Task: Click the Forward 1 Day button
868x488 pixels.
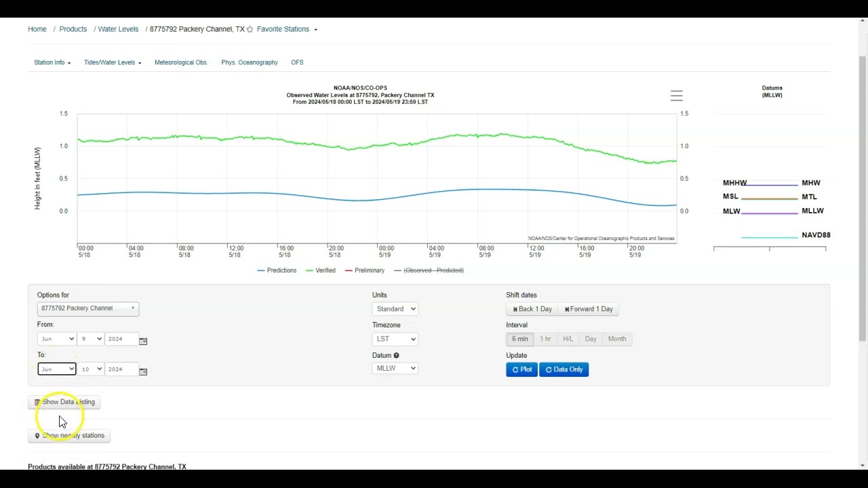Action: click(x=589, y=309)
